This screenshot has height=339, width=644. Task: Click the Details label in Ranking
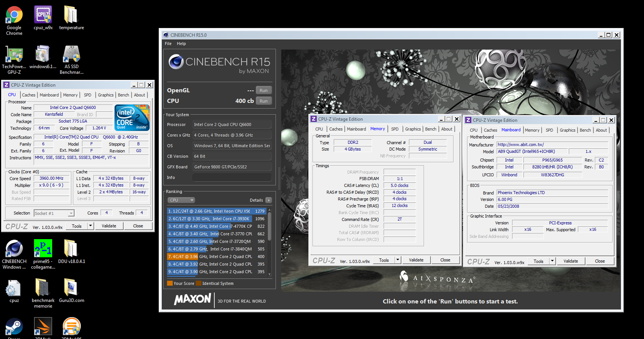coord(256,200)
